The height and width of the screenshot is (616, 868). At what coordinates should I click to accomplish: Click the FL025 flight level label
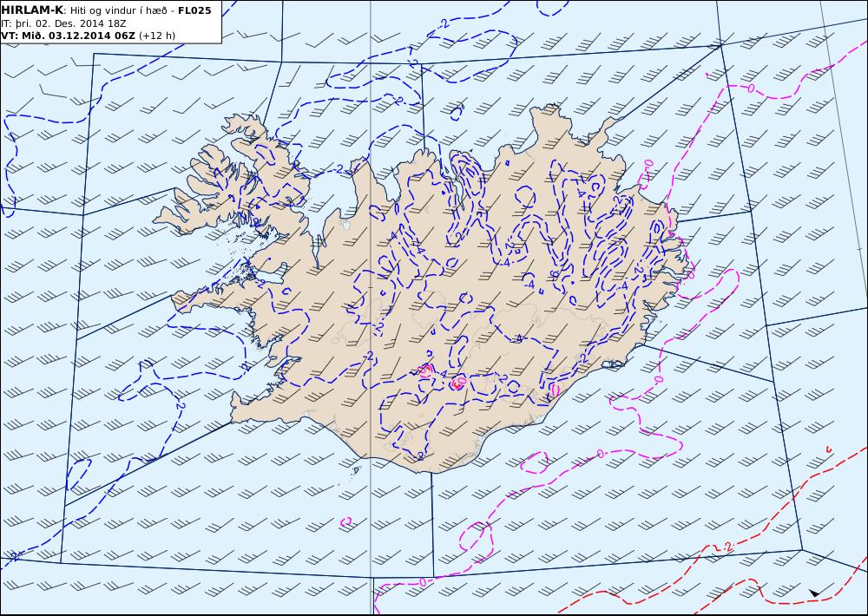click(194, 10)
